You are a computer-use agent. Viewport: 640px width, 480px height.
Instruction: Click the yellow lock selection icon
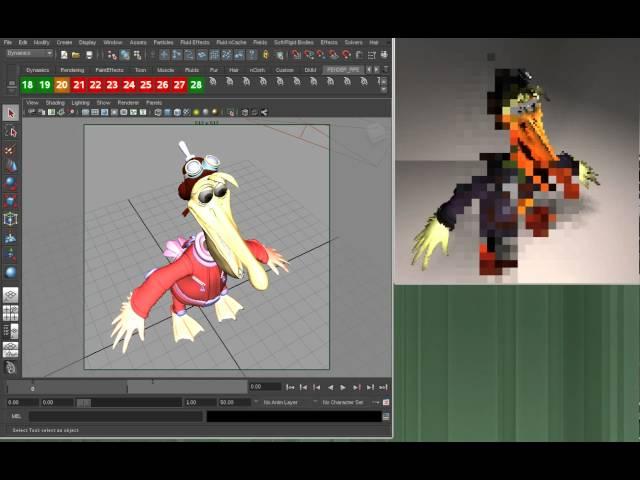click(266, 55)
